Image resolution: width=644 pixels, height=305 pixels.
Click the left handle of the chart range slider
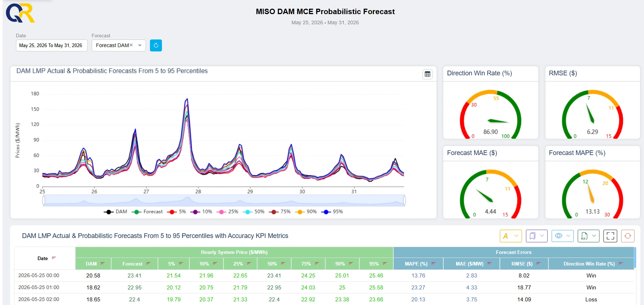click(44, 200)
